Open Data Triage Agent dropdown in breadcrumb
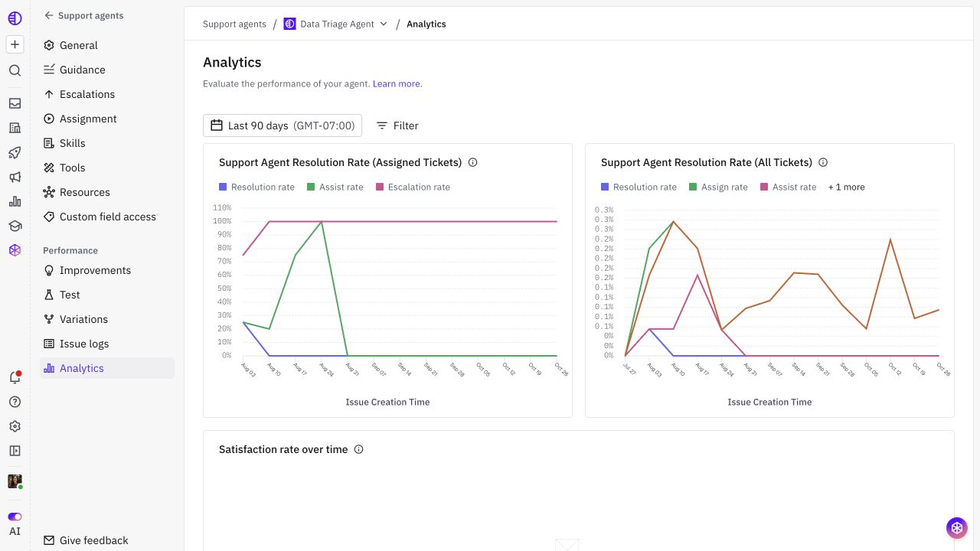 pos(335,24)
